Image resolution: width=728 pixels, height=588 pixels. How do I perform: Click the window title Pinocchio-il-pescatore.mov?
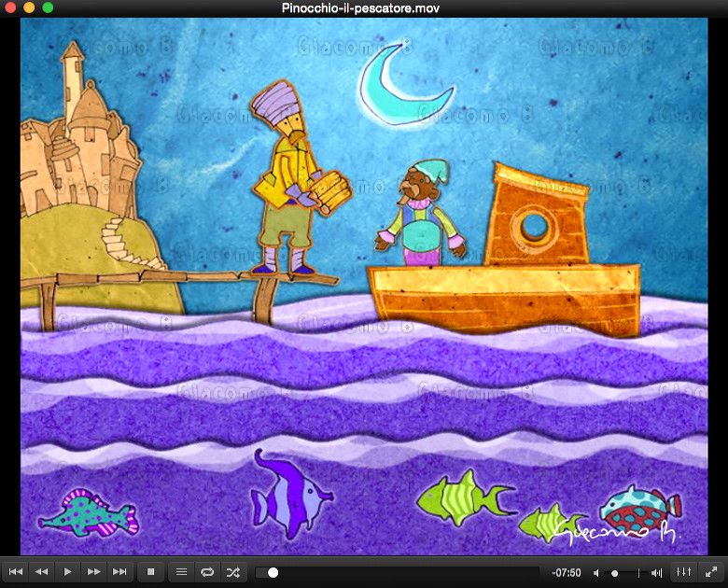pyautogui.click(x=360, y=7)
